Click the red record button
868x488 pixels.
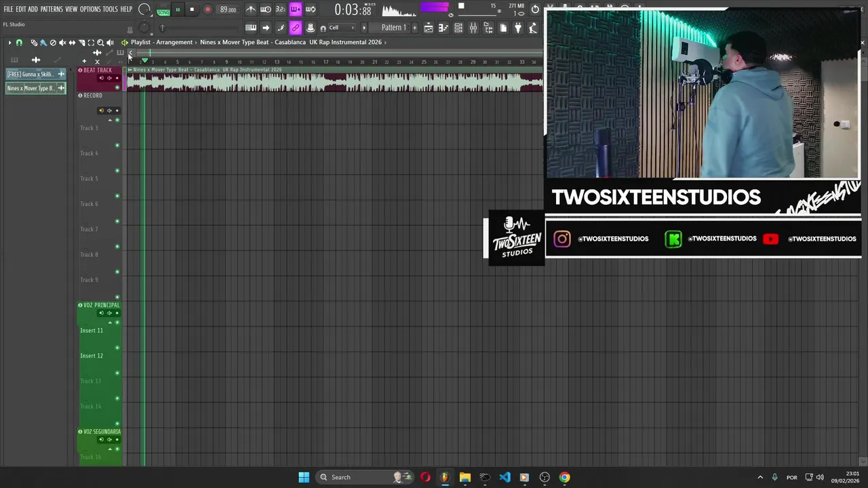click(208, 9)
